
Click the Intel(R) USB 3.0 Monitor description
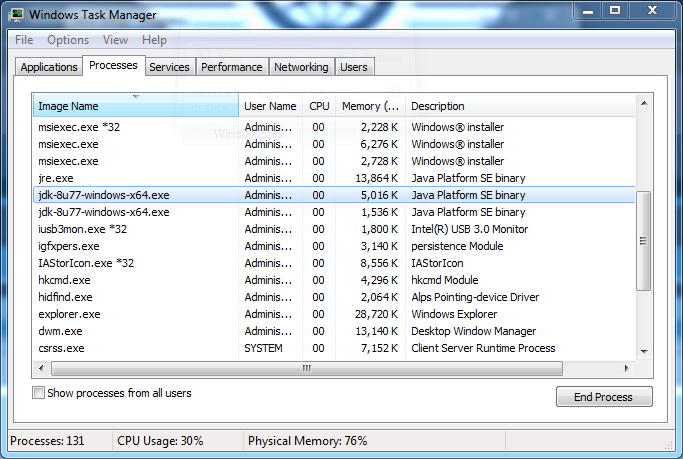tap(470, 229)
